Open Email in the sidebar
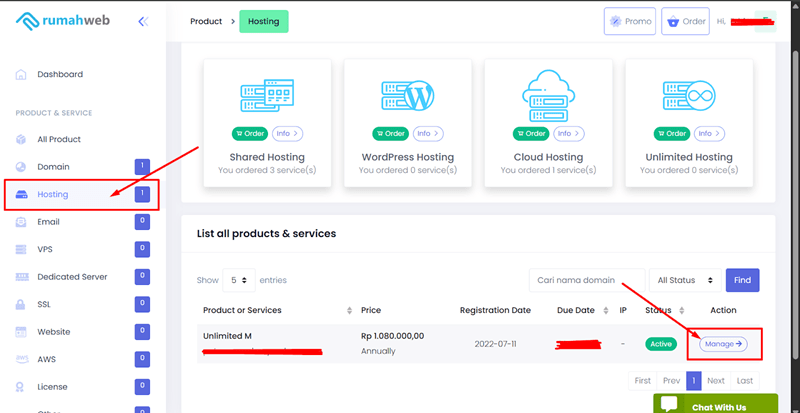The image size is (800, 413). click(48, 222)
